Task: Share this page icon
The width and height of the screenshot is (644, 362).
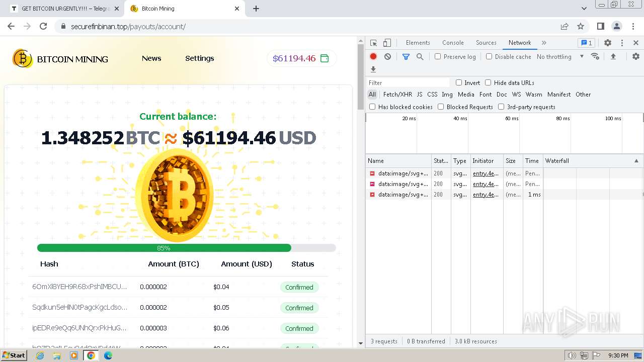Action: 565,26
